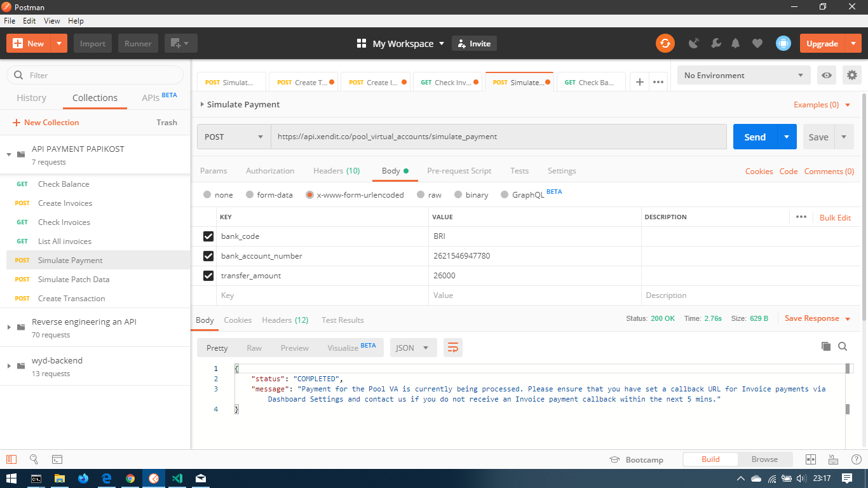Open the notifications bell icon
Screen dimensions: 868x488
pyautogui.click(x=736, y=43)
